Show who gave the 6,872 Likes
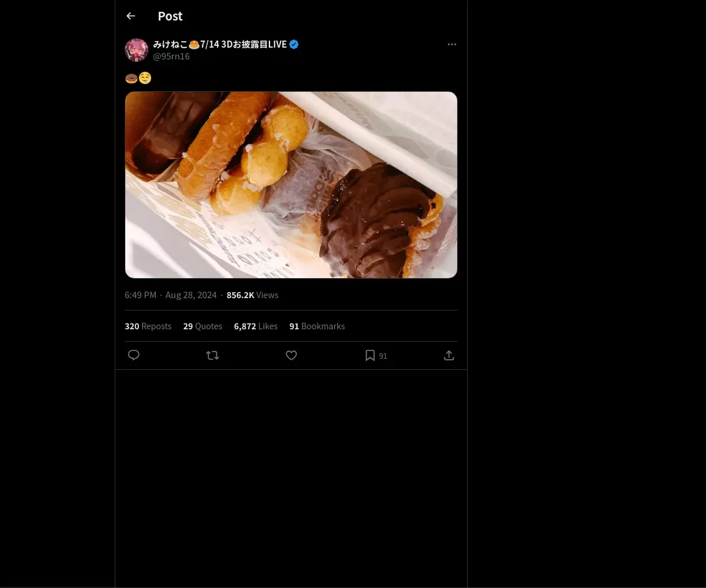This screenshot has width=706, height=588. (255, 326)
